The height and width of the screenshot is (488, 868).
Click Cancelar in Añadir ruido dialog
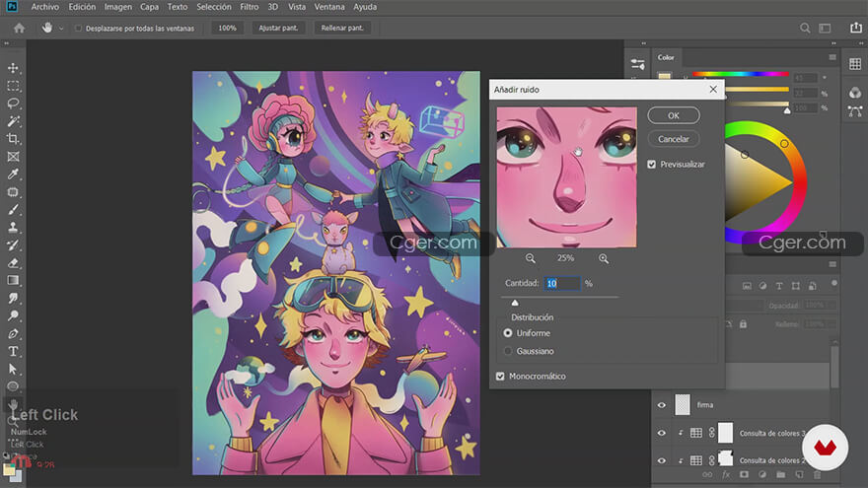click(x=673, y=139)
